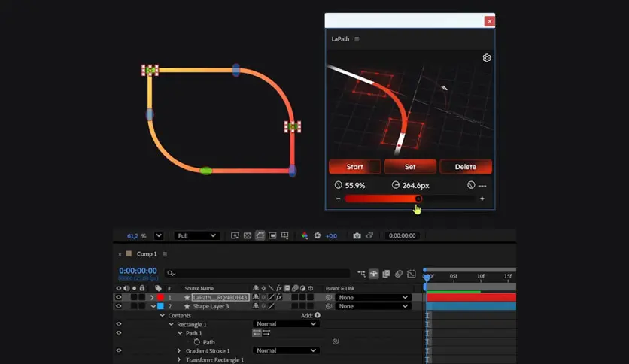Click the Composition Mini-Flowchart icon

click(361, 274)
